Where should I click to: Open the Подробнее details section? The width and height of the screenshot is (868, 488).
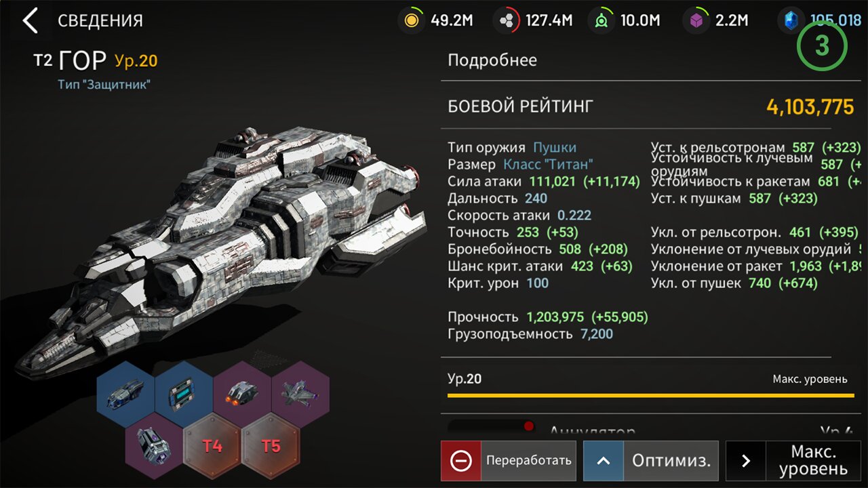[492, 60]
